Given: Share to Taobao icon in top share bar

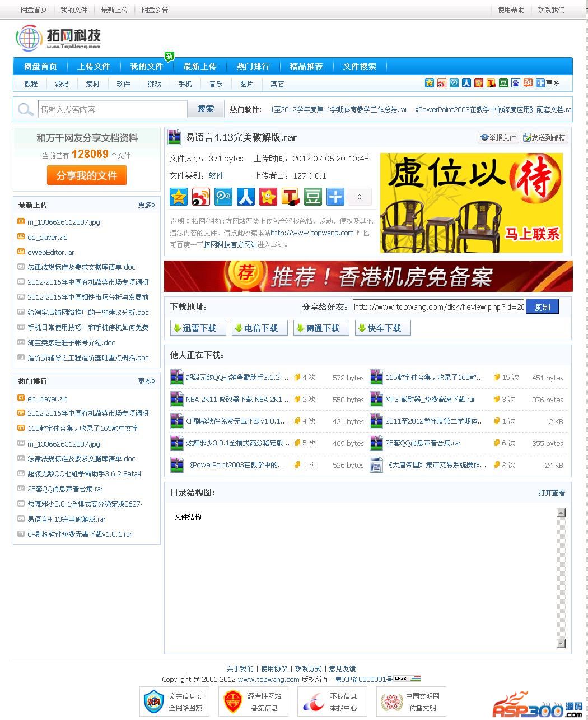Looking at the screenshot, I should point(528,83).
